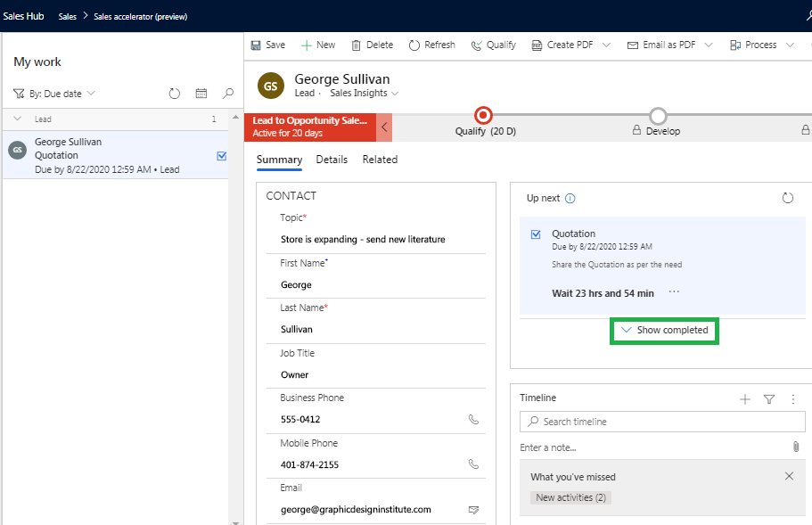Call the Mobile Phone number icon
Viewport: 812px width, 525px height.
(x=473, y=463)
